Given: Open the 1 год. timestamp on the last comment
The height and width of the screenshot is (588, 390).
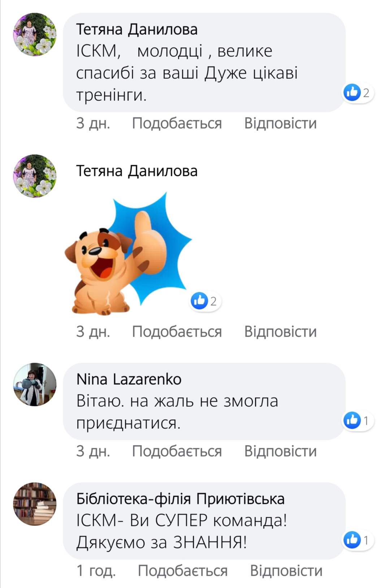Looking at the screenshot, I should [96, 571].
